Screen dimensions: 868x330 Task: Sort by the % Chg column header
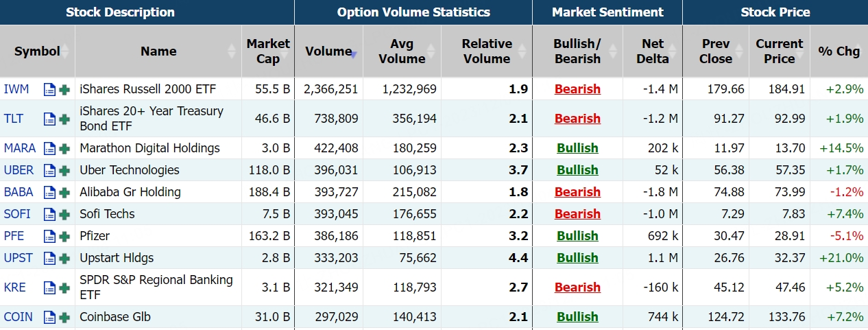[x=839, y=51]
